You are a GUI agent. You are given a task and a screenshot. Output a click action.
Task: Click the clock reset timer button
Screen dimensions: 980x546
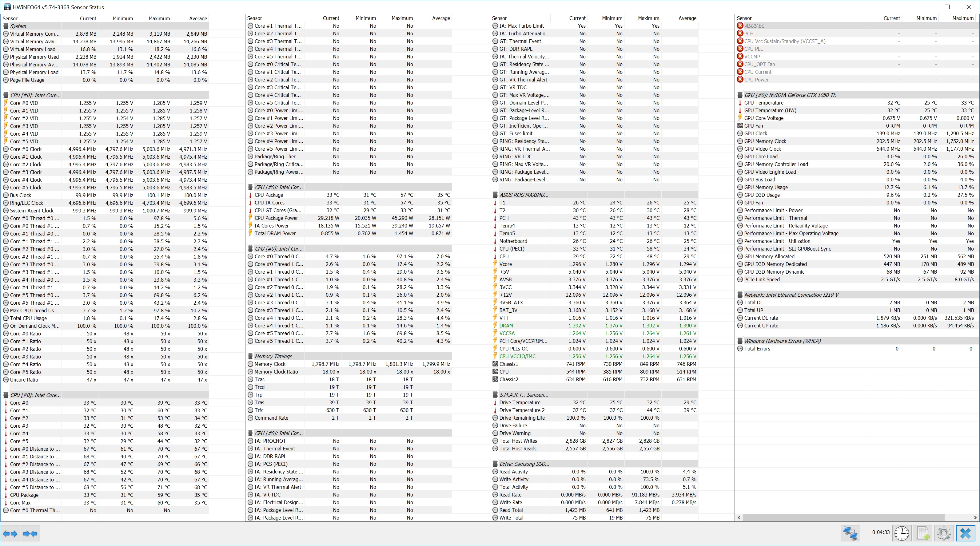[902, 533]
